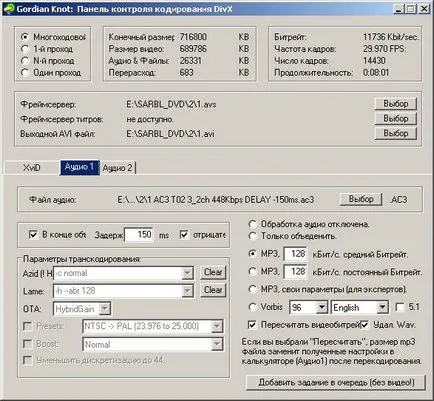
Task: Click Выбор button for Выходной AVI файл
Action: 396,133
